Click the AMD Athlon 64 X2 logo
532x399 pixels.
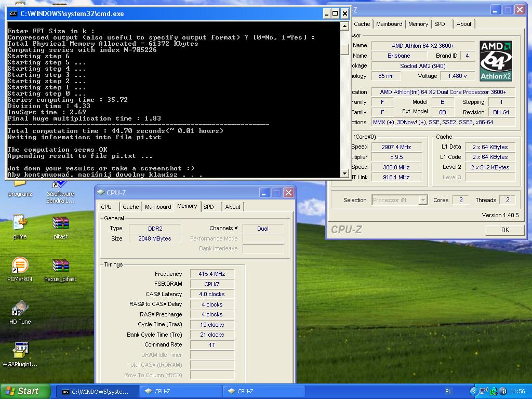click(x=496, y=61)
